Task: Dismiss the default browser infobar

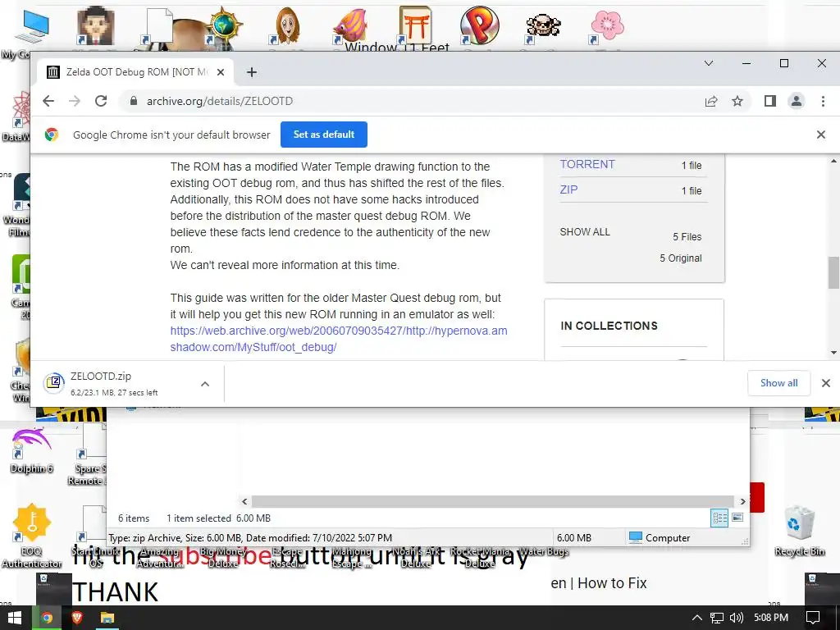Action: click(x=820, y=135)
